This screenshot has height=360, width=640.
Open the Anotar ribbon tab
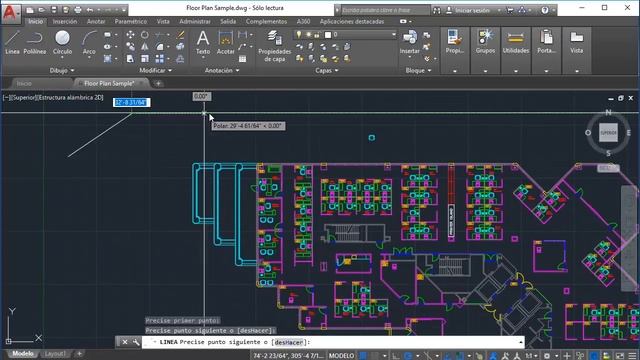point(96,21)
